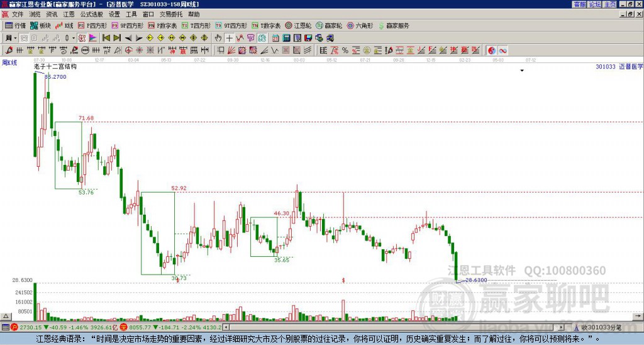Click the 论坛 link in title bar

(594, 4)
